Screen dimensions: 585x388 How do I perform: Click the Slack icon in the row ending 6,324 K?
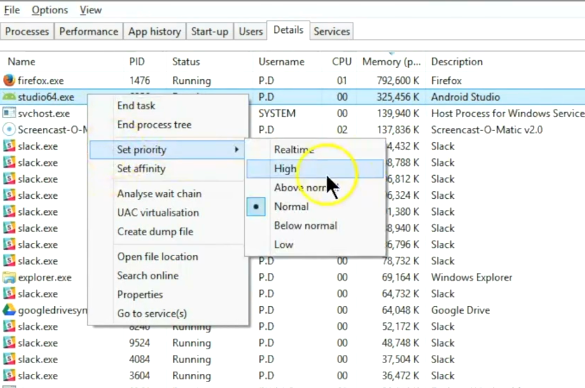(x=9, y=195)
